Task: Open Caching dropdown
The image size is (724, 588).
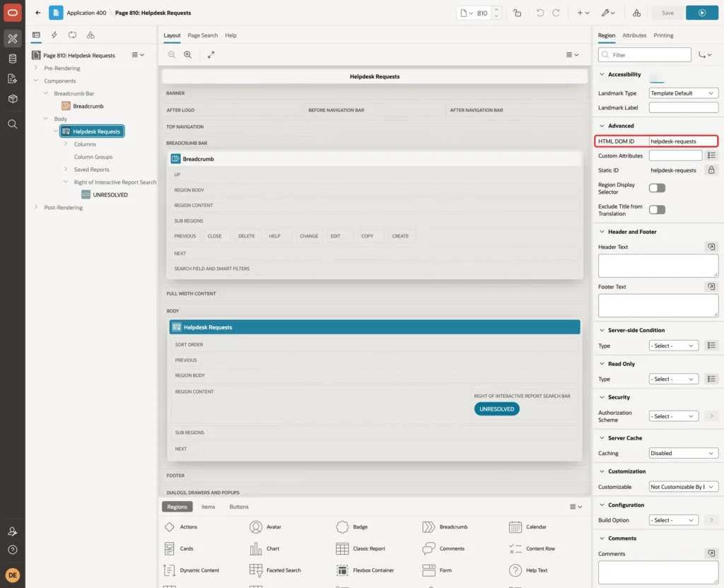Action: click(x=684, y=453)
